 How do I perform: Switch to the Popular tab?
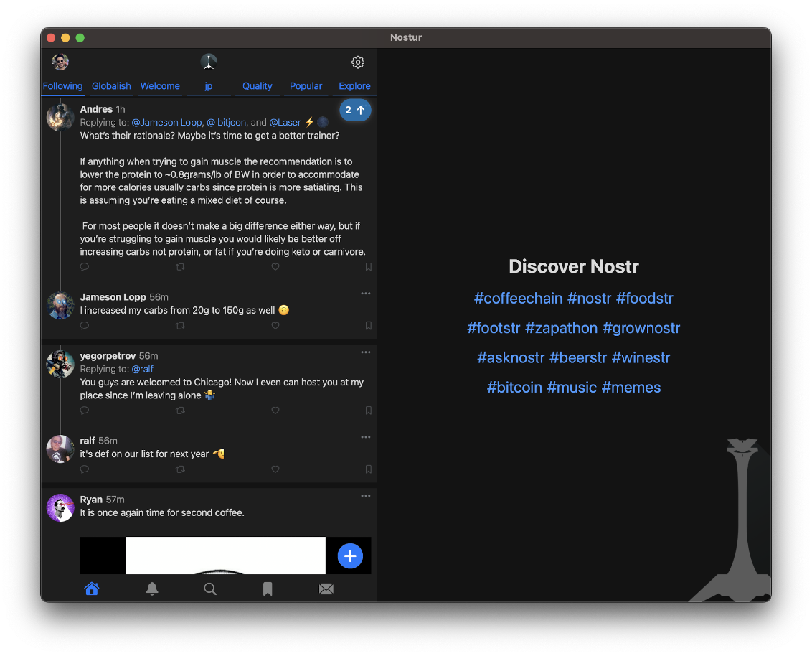(x=306, y=86)
